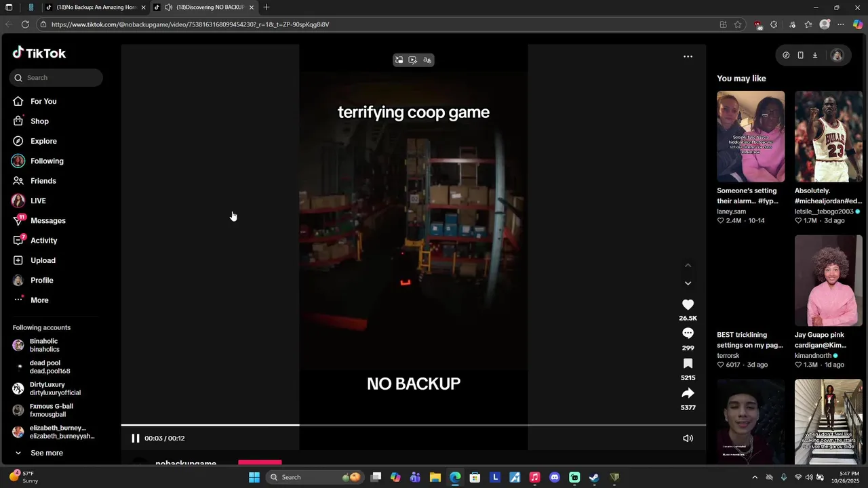Show hidden system tray icons
This screenshot has height=488, width=868.
point(755,477)
